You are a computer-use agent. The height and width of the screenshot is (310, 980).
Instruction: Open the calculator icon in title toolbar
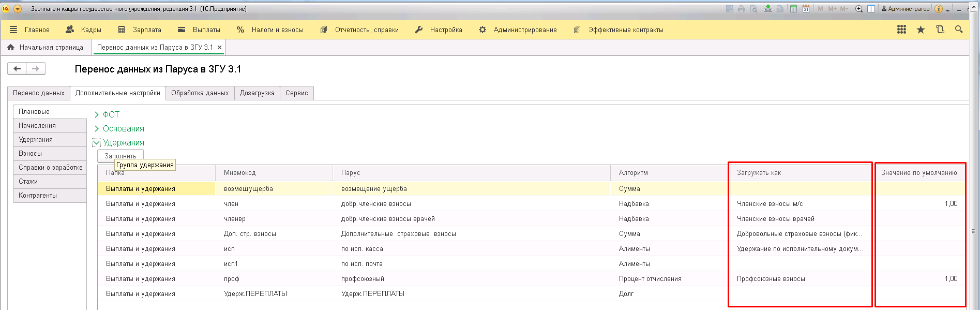click(x=793, y=9)
